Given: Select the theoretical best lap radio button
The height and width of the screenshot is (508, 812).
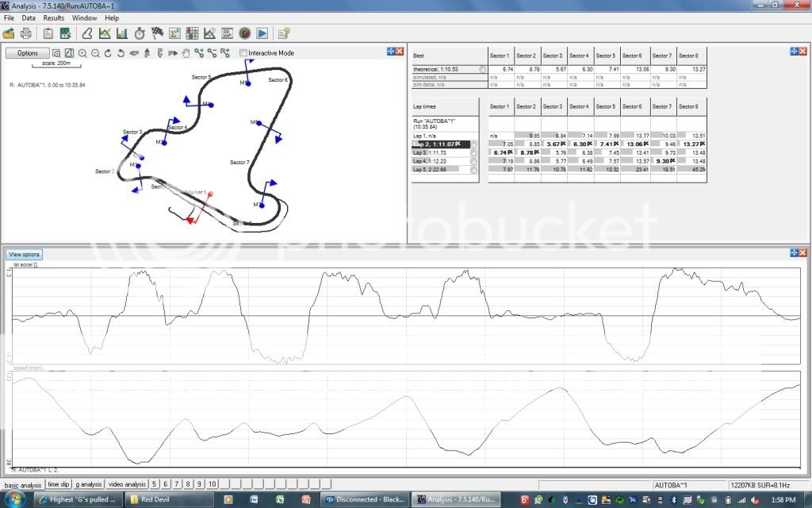Looking at the screenshot, I should point(483,70).
